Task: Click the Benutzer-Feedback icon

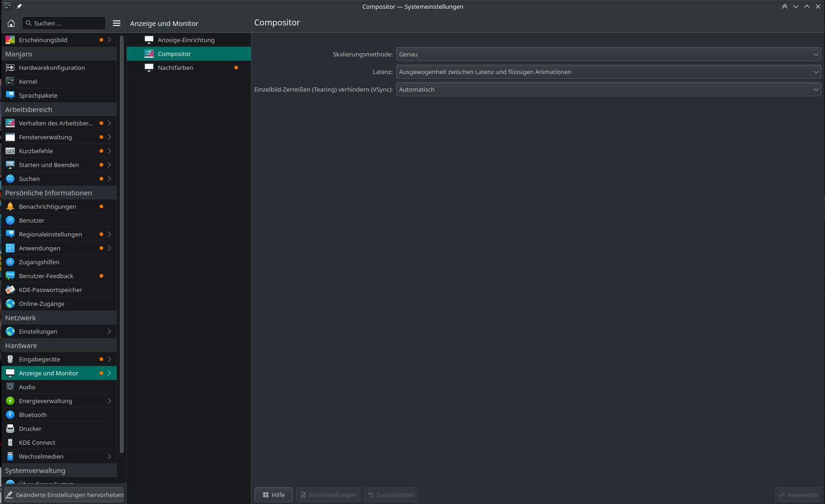Action: (x=10, y=276)
